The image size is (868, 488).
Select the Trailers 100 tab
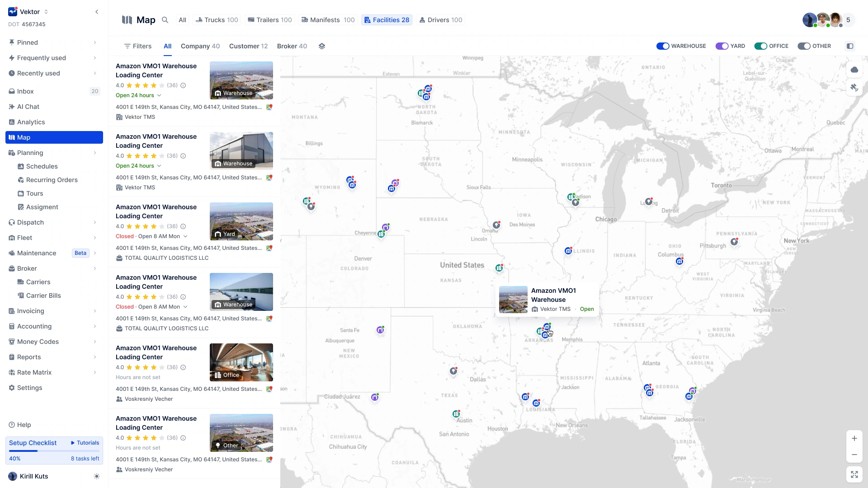click(x=270, y=20)
